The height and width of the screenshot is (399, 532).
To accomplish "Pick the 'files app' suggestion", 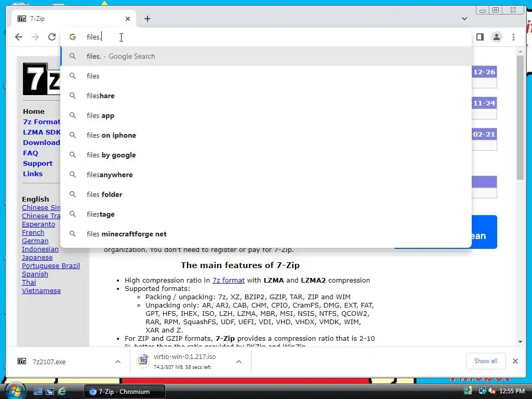I will point(267,115).
